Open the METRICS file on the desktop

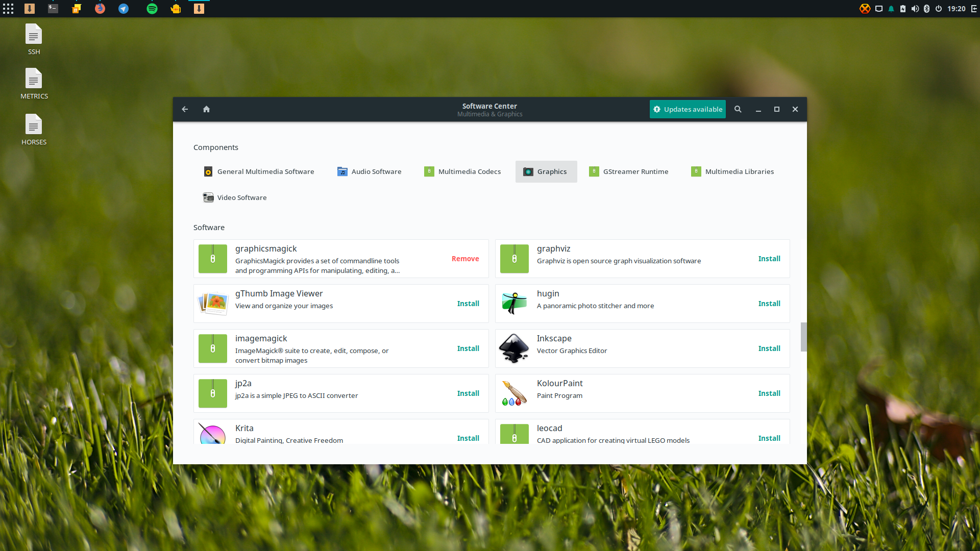tap(34, 84)
